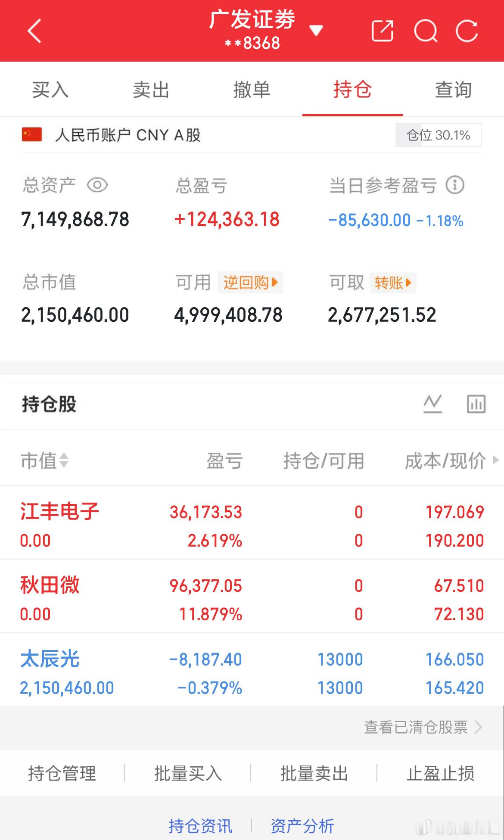Image resolution: width=504 pixels, height=840 pixels.
Task: Click the China flag account icon
Action: [32, 135]
